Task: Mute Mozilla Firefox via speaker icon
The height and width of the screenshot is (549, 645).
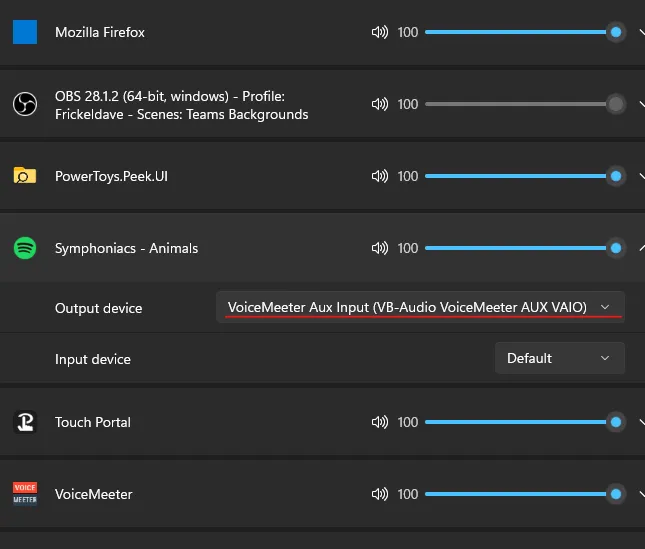Action: coord(379,32)
